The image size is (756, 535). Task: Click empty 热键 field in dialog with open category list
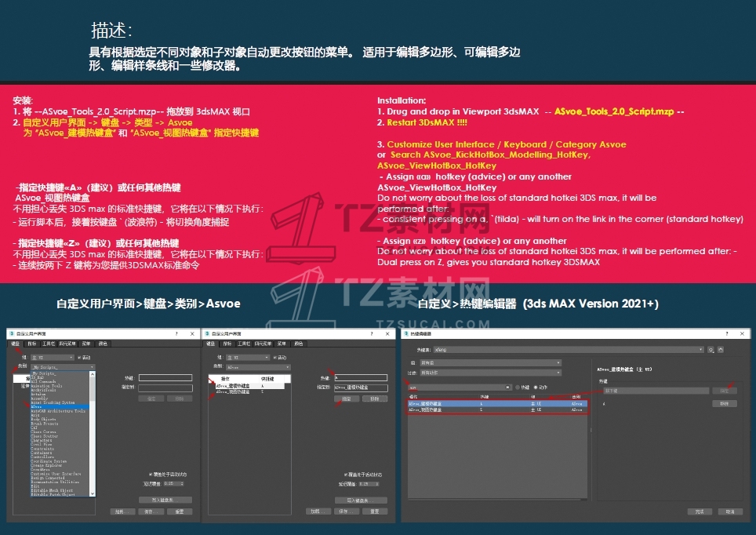(165, 378)
